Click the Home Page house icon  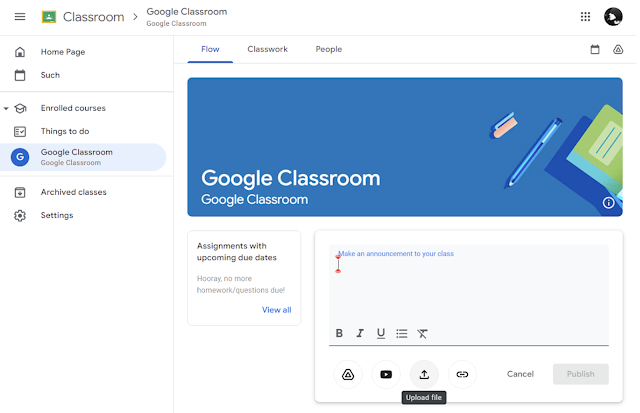tap(20, 52)
